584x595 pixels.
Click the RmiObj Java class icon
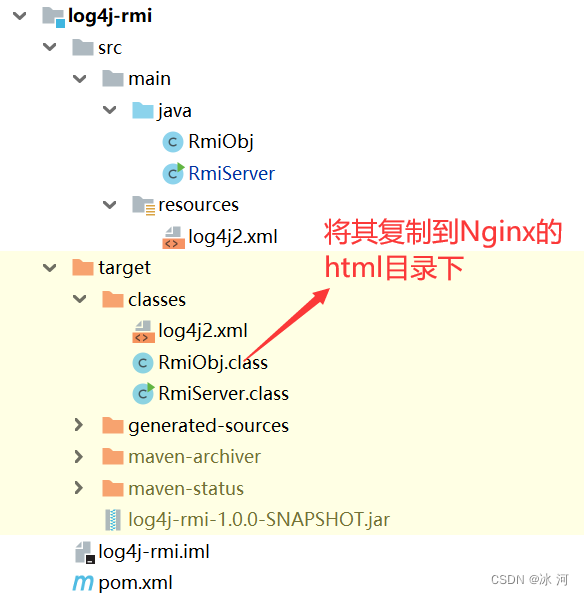[x=173, y=142]
